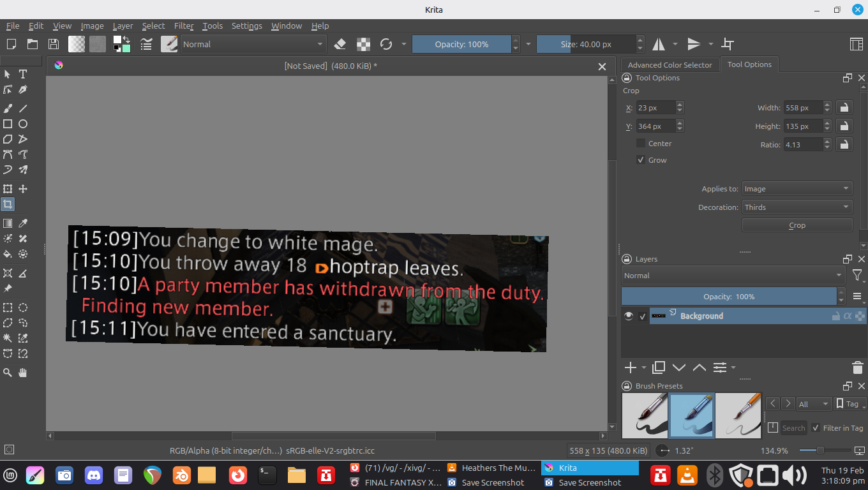The width and height of the screenshot is (868, 490).
Task: Lock the crop Height value
Action: tap(844, 126)
